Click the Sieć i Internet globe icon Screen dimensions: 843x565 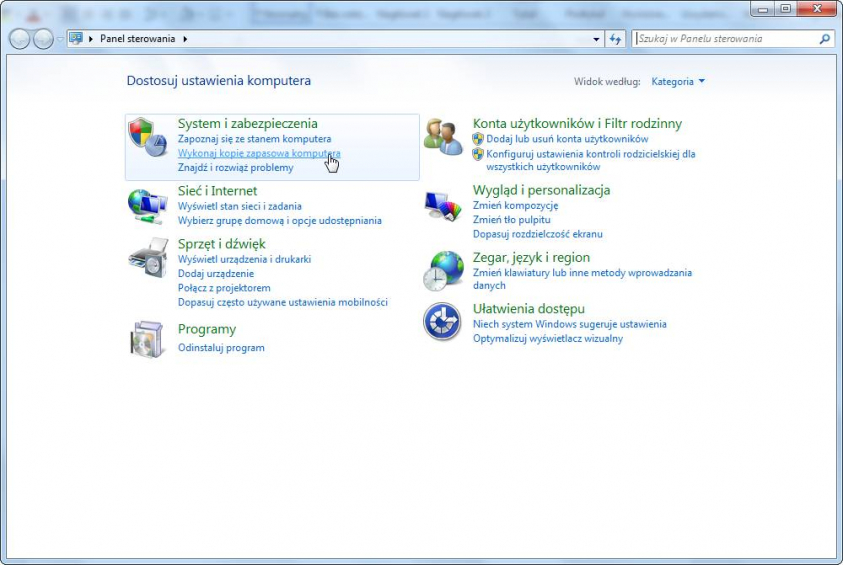point(148,205)
